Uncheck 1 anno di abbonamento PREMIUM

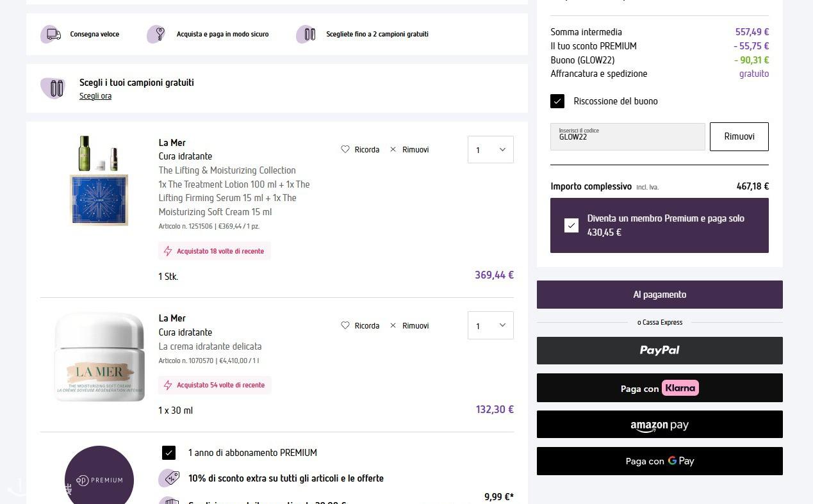tap(168, 453)
